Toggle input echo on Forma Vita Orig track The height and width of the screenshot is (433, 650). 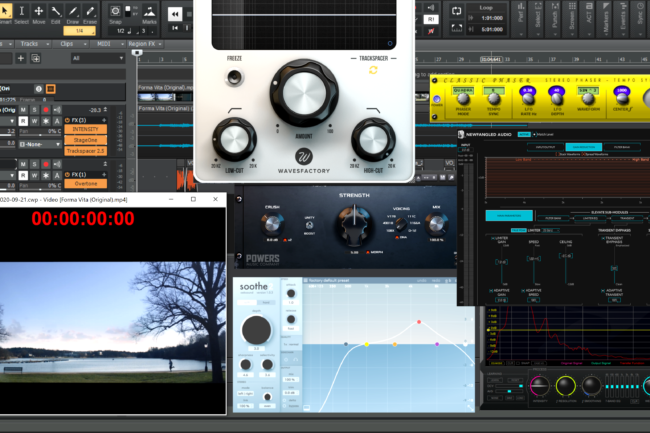coord(57,110)
